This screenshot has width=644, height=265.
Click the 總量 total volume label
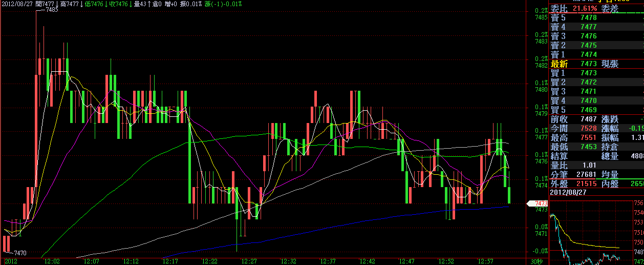[x=610, y=156]
